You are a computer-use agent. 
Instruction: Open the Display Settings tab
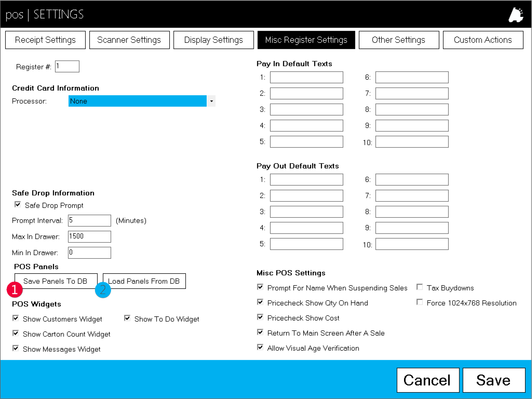pos(213,40)
